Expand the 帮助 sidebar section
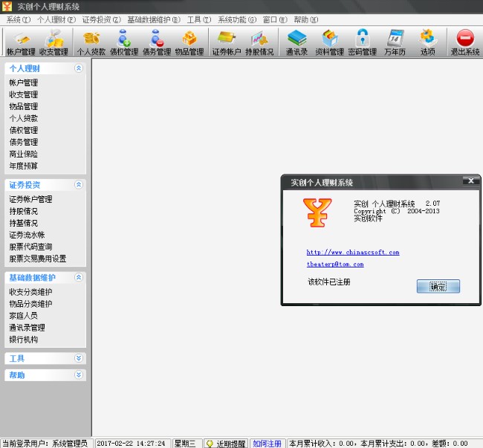 [x=79, y=375]
